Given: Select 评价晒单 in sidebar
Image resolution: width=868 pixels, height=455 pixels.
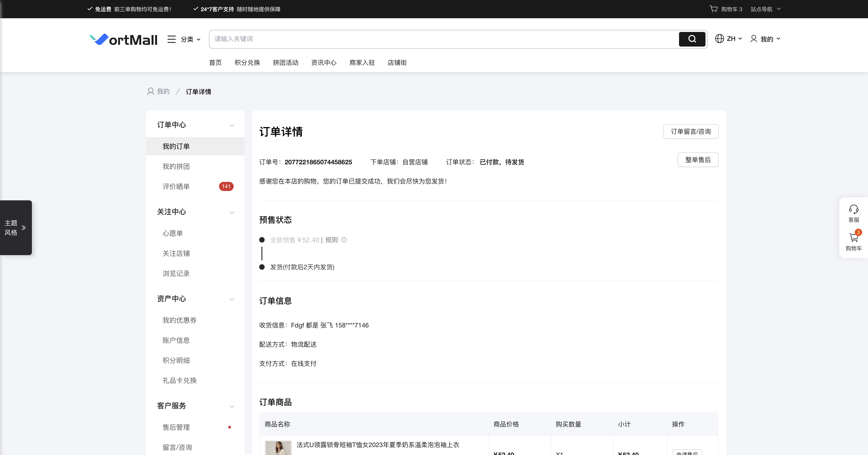Looking at the screenshot, I should [x=176, y=186].
